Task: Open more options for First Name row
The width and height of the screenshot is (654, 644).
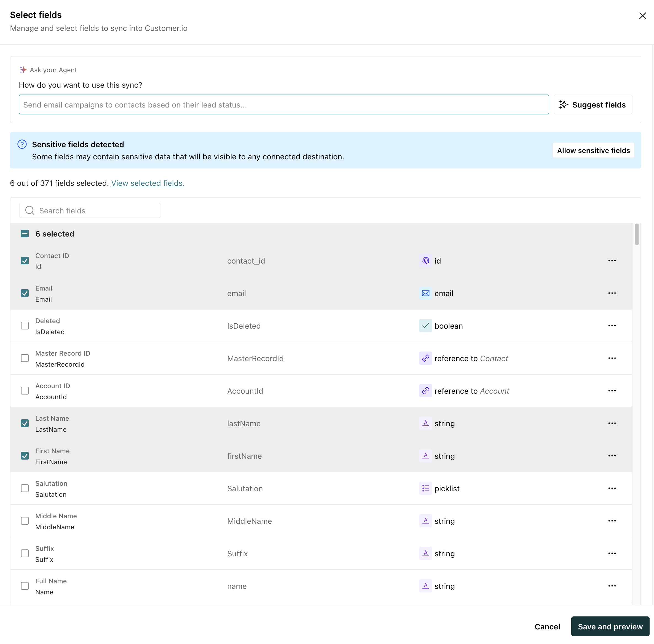Action: point(612,456)
